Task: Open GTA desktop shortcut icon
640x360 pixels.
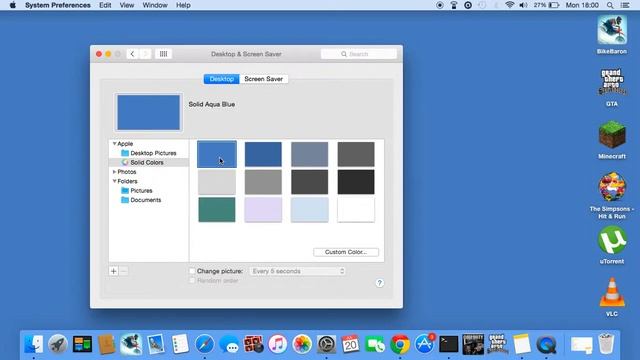Action: pyautogui.click(x=612, y=82)
